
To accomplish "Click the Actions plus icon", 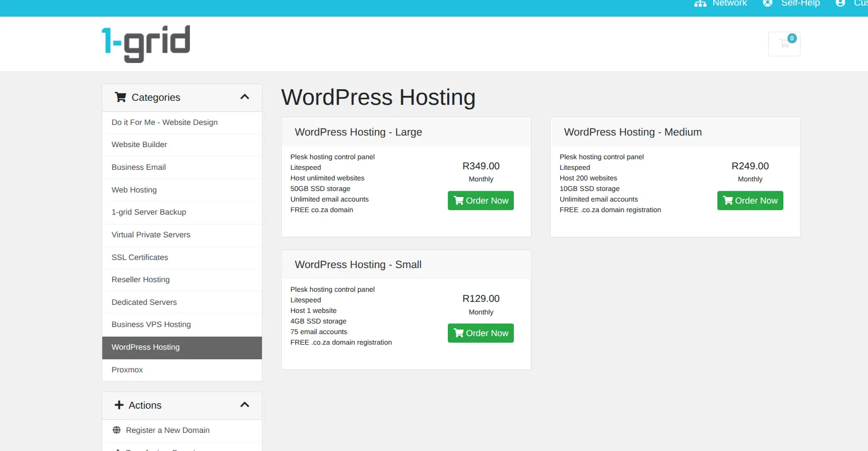I will point(119,405).
